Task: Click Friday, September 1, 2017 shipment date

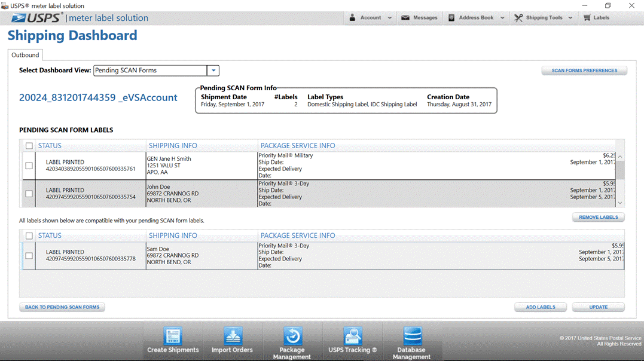Action: coord(233,105)
